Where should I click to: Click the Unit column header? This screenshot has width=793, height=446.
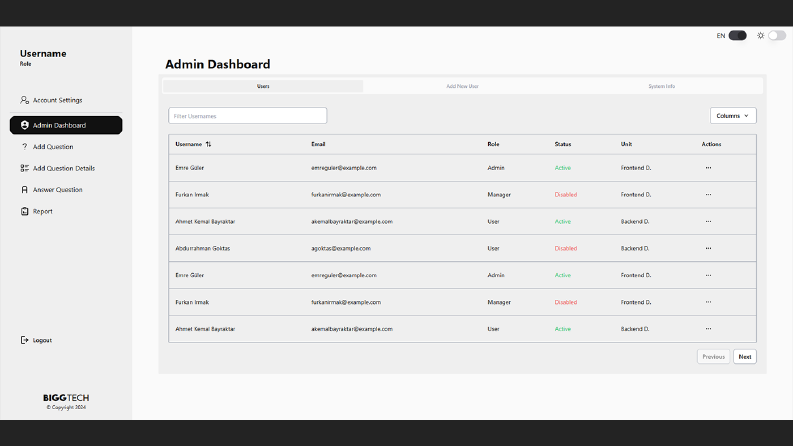(x=626, y=144)
